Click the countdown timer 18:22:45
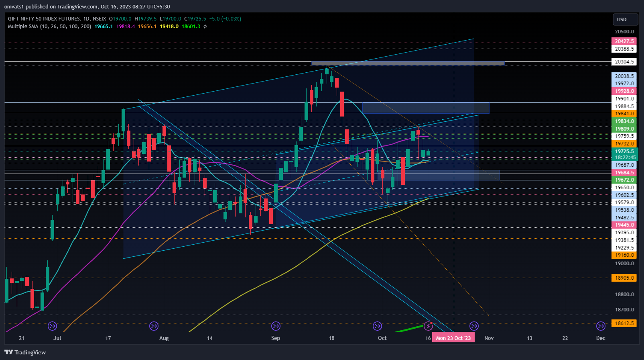 coord(625,157)
